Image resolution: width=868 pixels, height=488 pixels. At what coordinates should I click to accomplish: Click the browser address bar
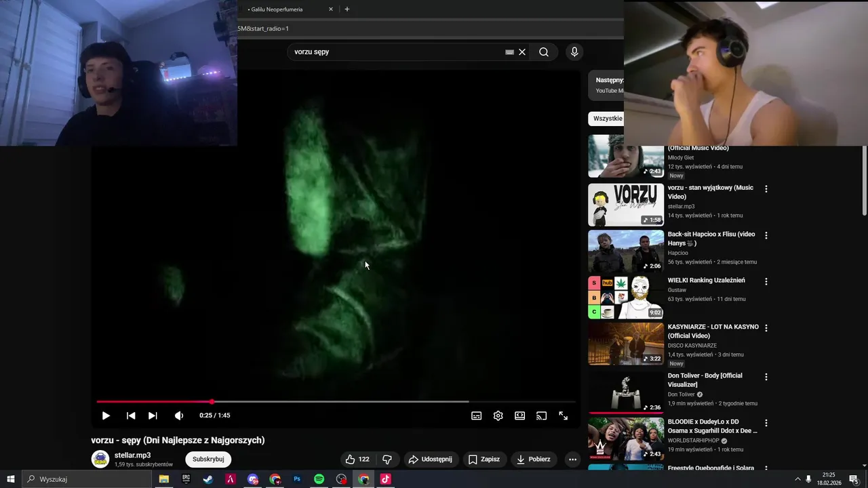[430, 28]
